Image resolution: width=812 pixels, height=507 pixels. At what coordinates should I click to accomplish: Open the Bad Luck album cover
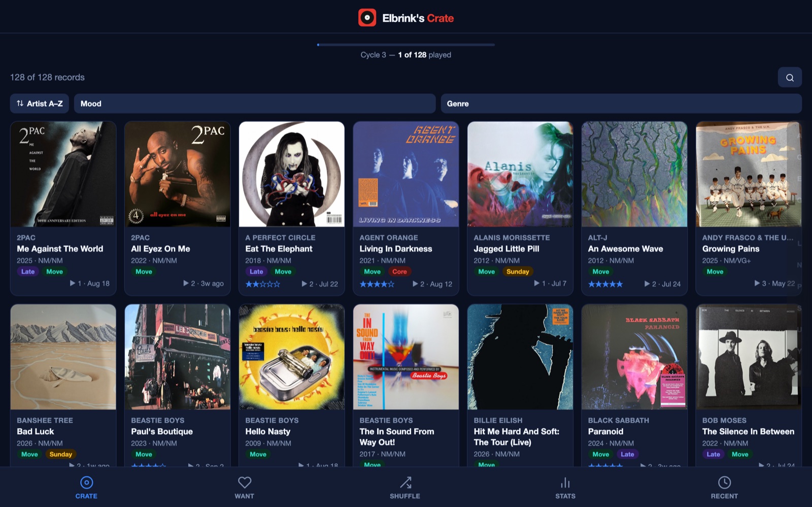(63, 357)
